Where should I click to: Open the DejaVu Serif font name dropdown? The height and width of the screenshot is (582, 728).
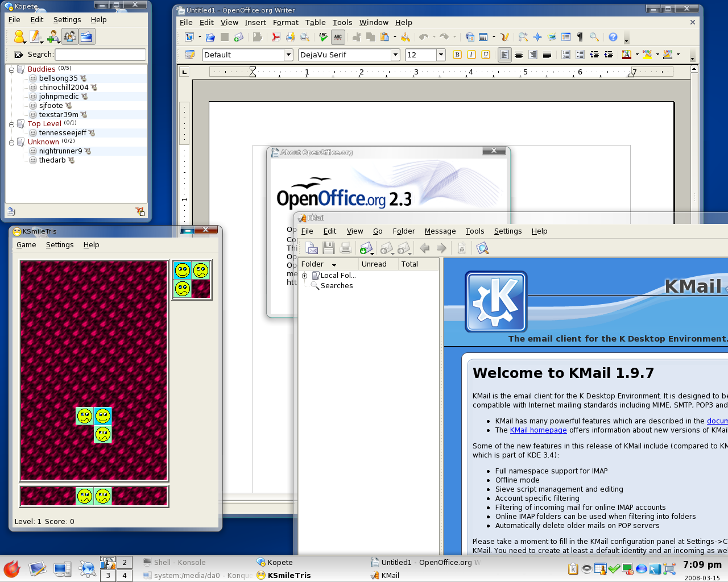pyautogui.click(x=395, y=55)
